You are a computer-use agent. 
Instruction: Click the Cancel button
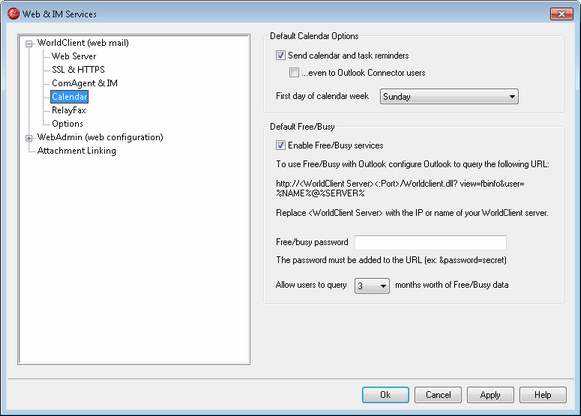(438, 395)
